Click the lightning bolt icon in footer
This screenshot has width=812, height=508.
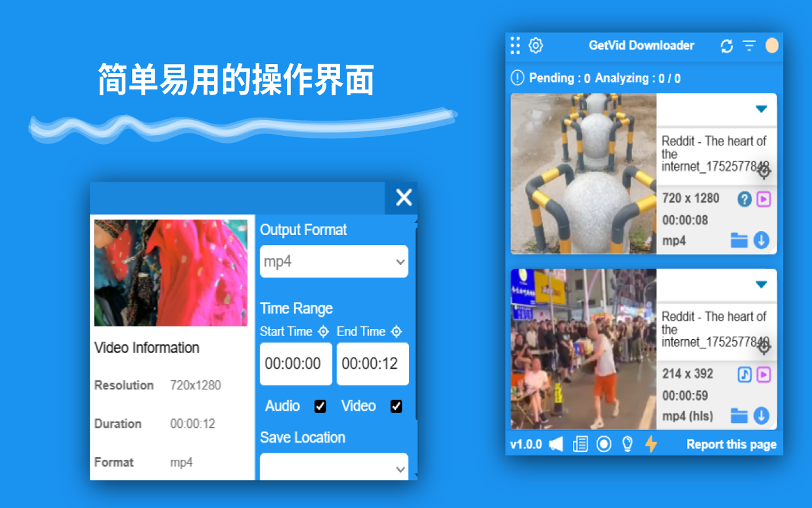coord(651,444)
